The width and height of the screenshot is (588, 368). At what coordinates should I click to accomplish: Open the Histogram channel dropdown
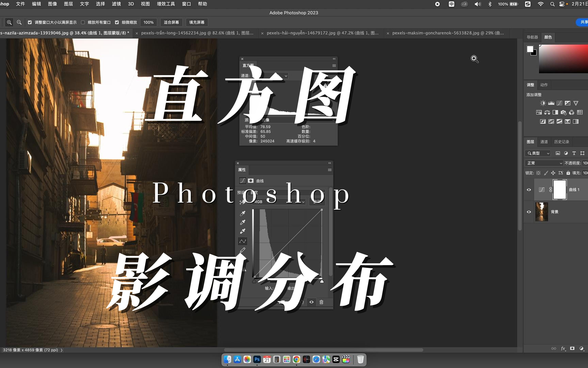270,76
